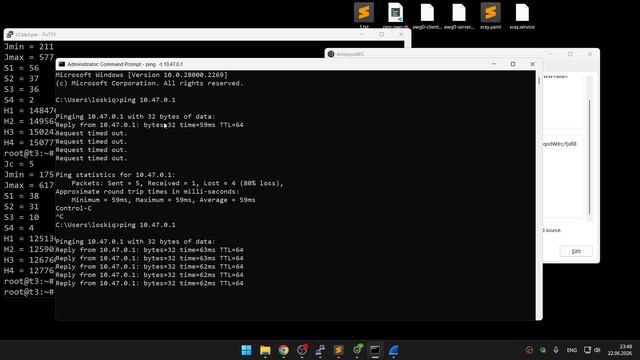640x360 pixels.
Task: Select the awg0-server desktop file
Action: click(x=459, y=16)
